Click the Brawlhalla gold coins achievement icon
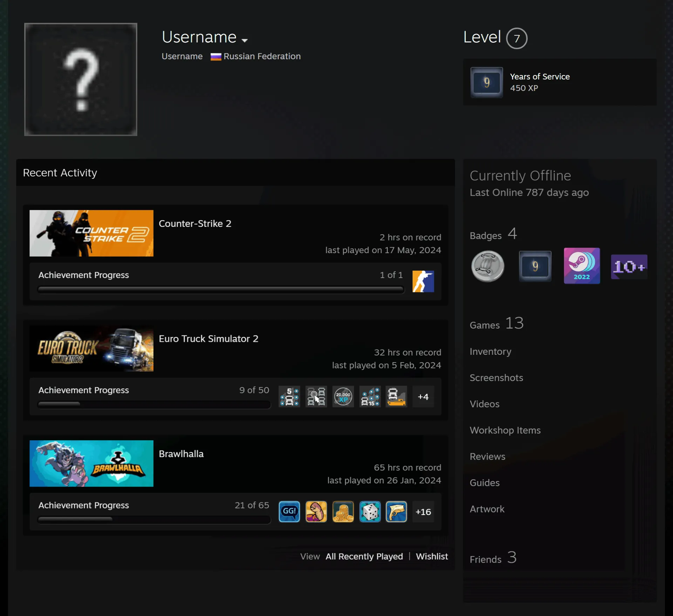 click(x=343, y=512)
